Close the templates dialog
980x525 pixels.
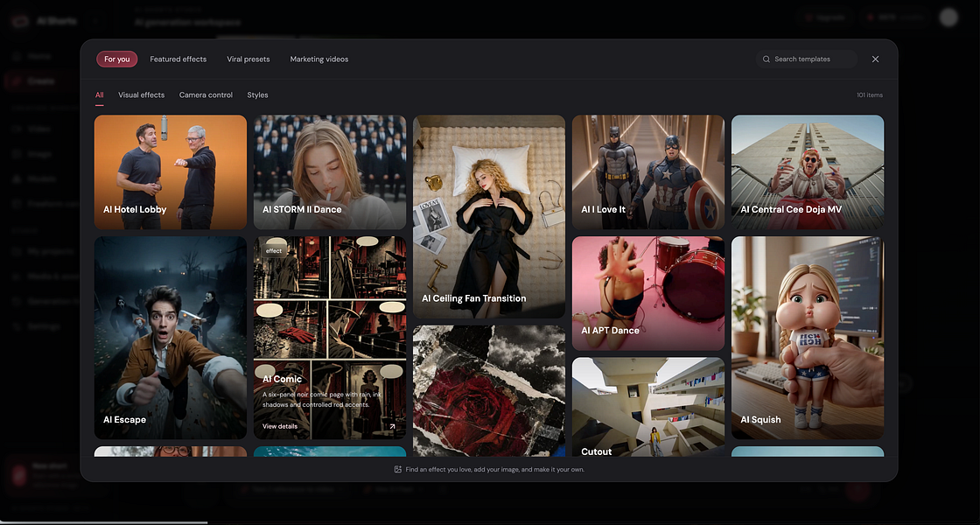tap(876, 59)
